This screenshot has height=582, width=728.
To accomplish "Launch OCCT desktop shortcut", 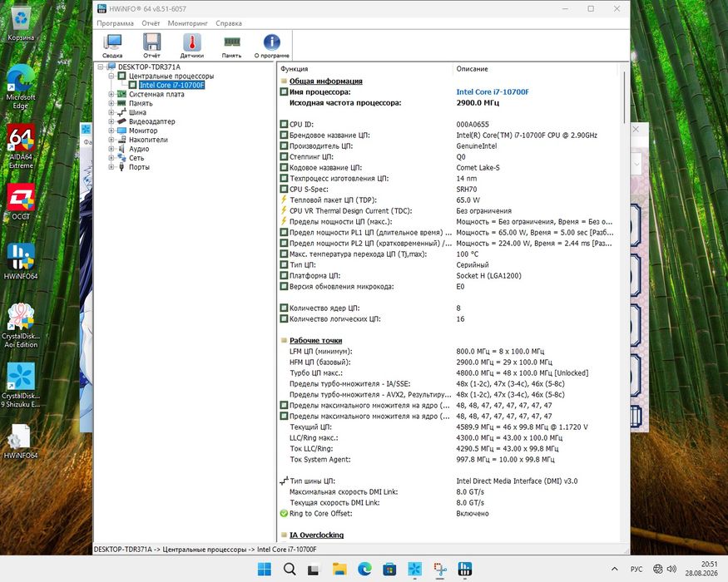I will click(x=21, y=202).
